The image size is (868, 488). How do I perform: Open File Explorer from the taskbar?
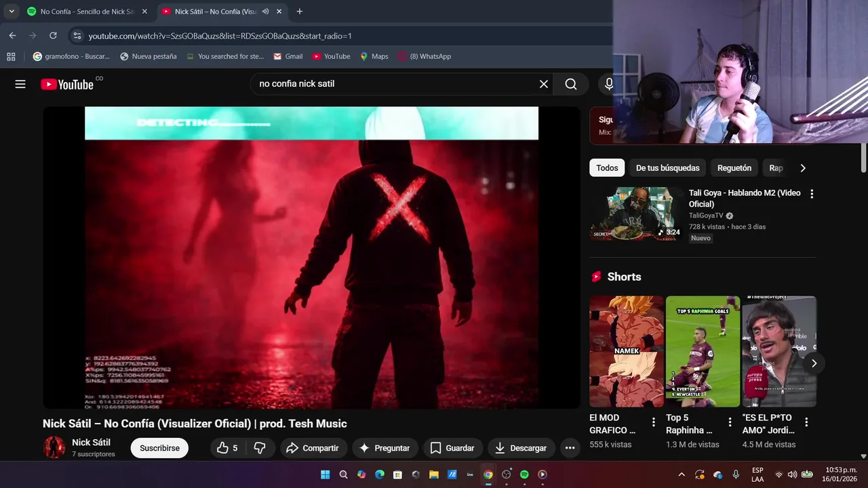point(434,474)
